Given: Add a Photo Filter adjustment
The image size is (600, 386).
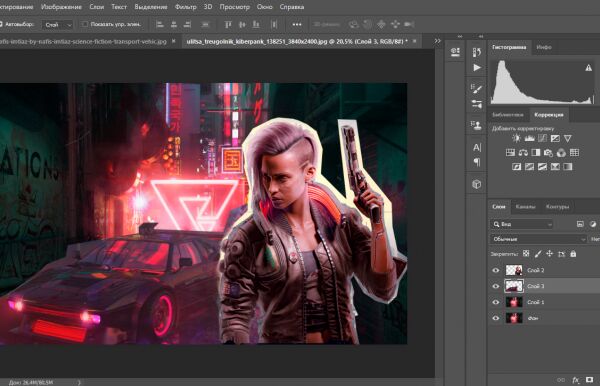Looking at the screenshot, I should click(x=548, y=153).
